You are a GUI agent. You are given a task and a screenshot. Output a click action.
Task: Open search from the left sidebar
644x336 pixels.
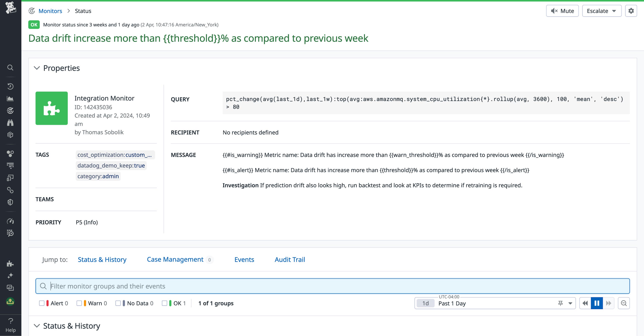[x=10, y=68]
